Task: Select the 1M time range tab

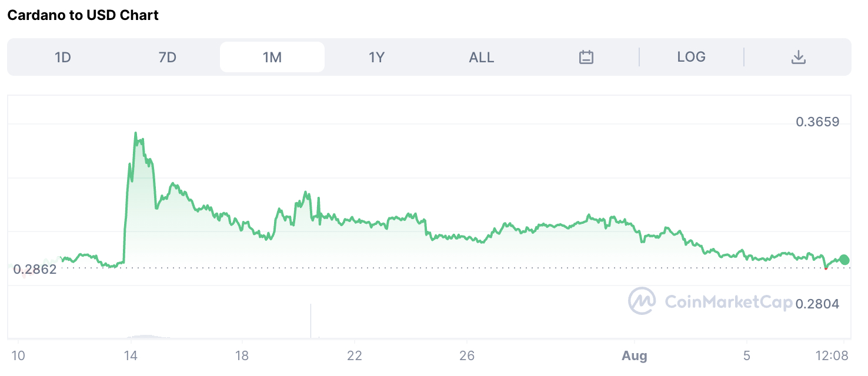Action: point(272,57)
